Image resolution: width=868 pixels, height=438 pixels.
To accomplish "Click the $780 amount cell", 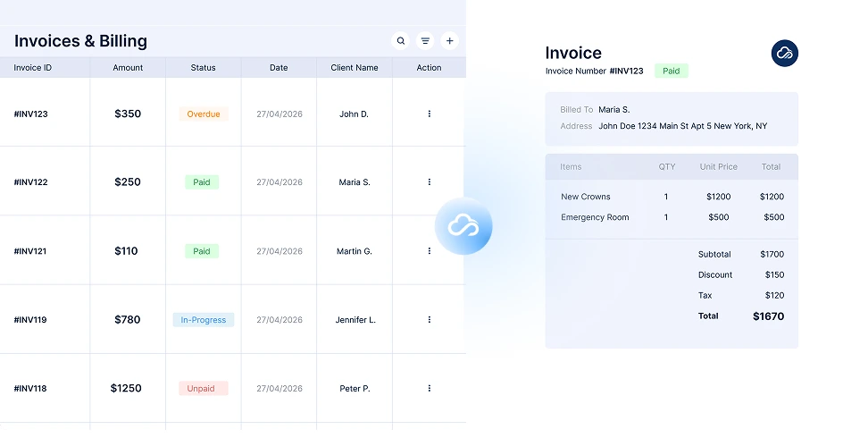I will click(128, 319).
